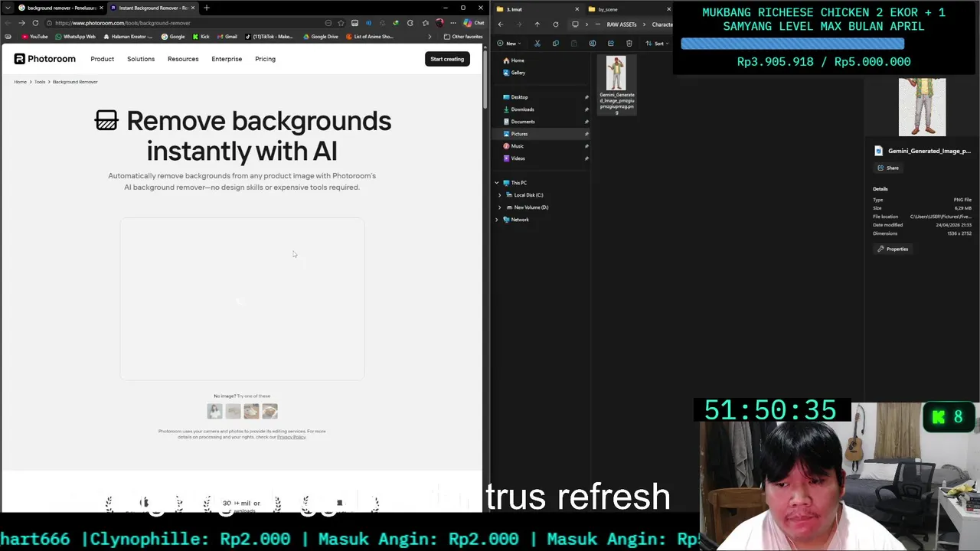Go to Tools breadcrumb link
Viewport: 980px width, 551px height.
(40, 82)
